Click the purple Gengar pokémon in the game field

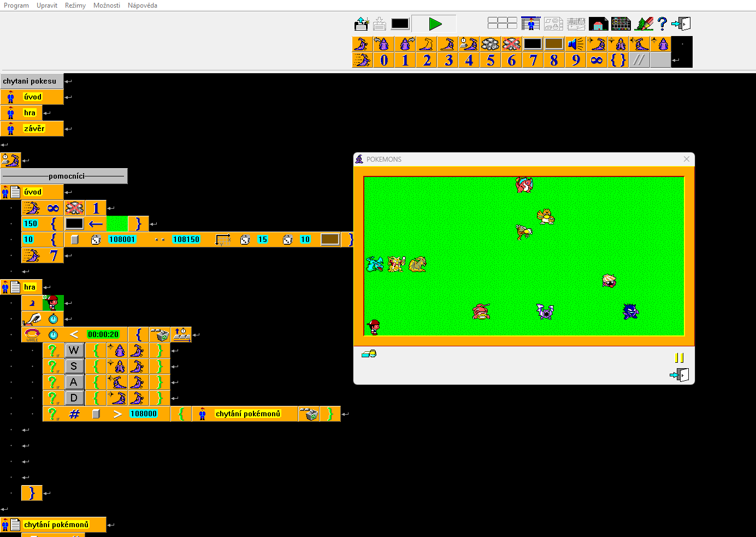tap(631, 311)
